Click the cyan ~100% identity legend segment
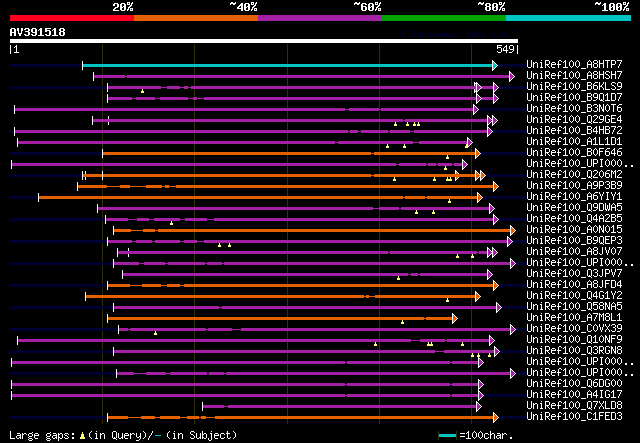Screen dimensions: 640x443 569,18
